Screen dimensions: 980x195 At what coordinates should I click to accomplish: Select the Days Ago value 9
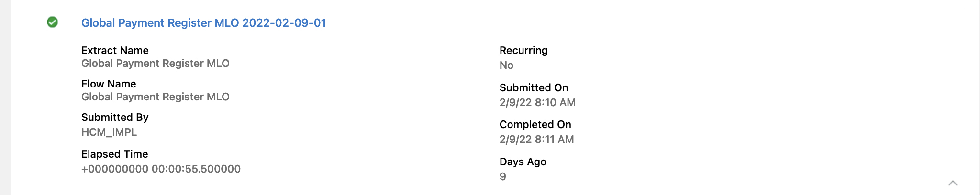[503, 177]
